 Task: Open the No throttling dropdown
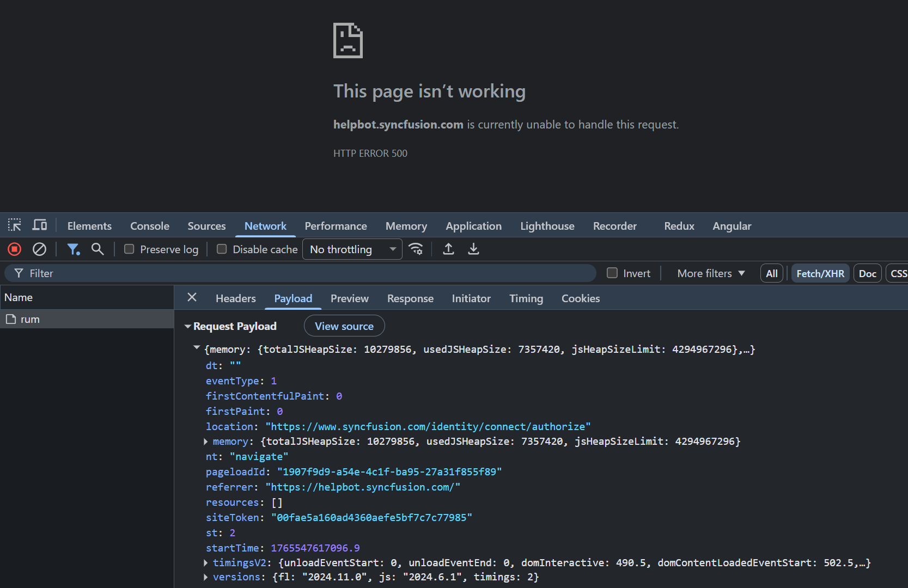pyautogui.click(x=352, y=249)
